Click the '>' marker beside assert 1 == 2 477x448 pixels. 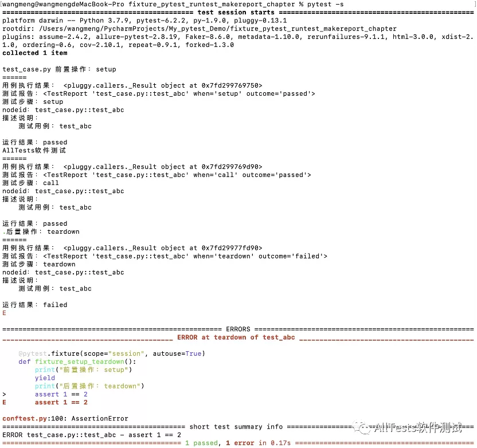4,394
